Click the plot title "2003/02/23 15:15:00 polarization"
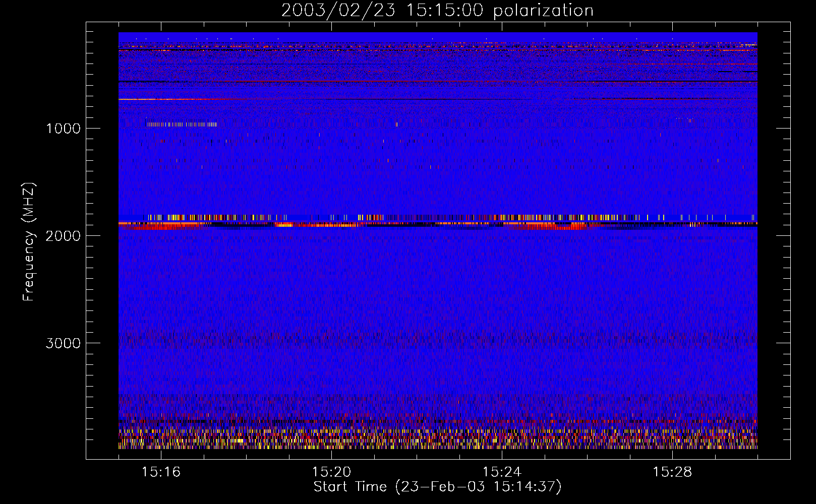The height and width of the screenshot is (504, 816). click(x=437, y=11)
